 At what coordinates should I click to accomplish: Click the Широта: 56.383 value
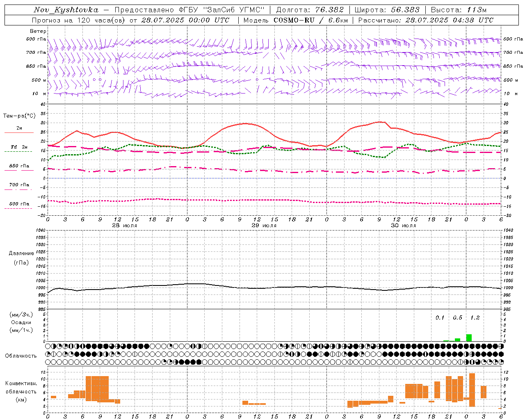click(387, 10)
